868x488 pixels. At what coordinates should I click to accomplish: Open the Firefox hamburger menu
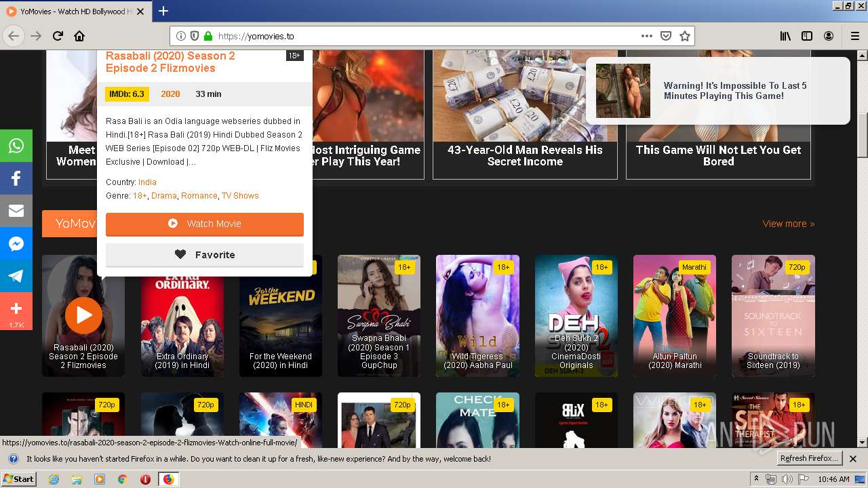click(854, 36)
